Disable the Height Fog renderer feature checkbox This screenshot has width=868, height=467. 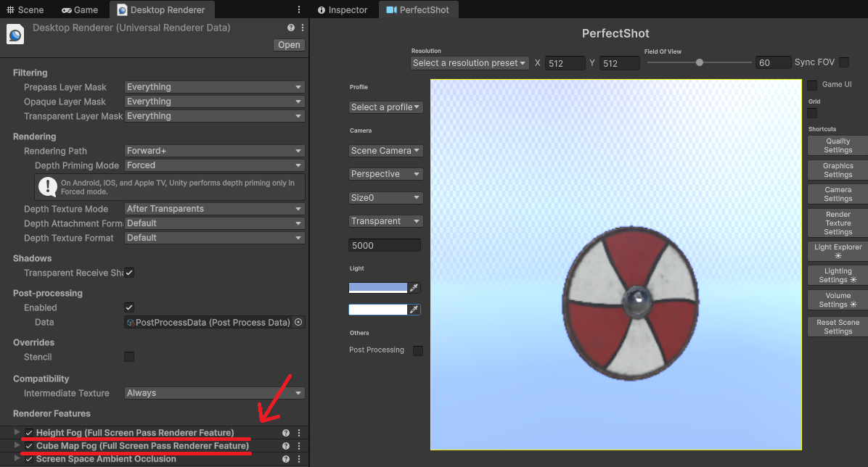(29, 433)
